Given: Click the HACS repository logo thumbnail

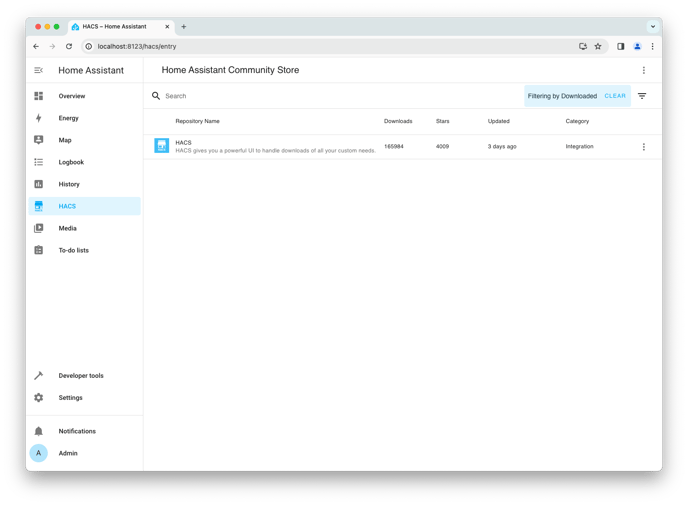Looking at the screenshot, I should (x=161, y=145).
